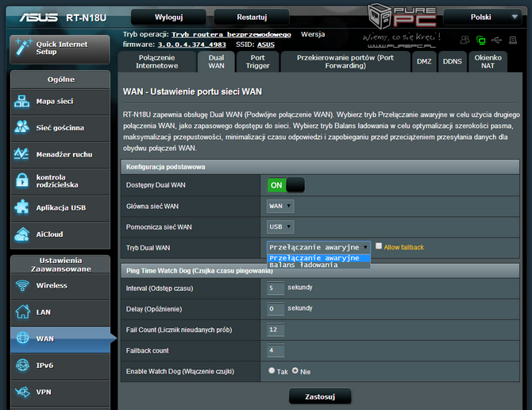Switch to DMZ tab

[x=424, y=62]
